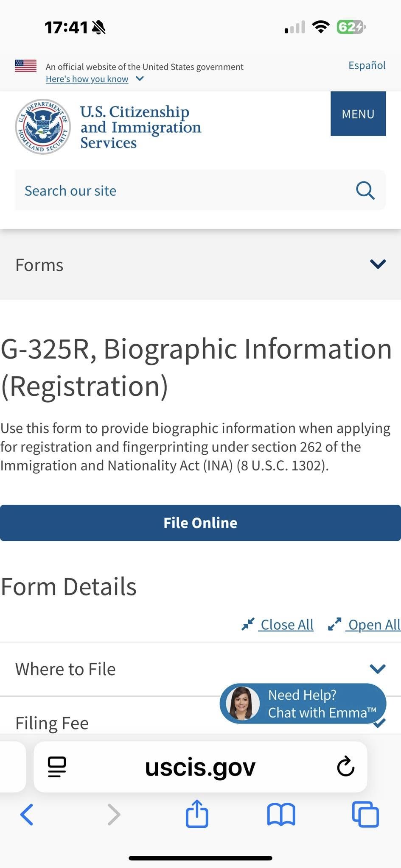Show open tabs in Safari
This screenshot has width=401, height=868.
coord(365,814)
